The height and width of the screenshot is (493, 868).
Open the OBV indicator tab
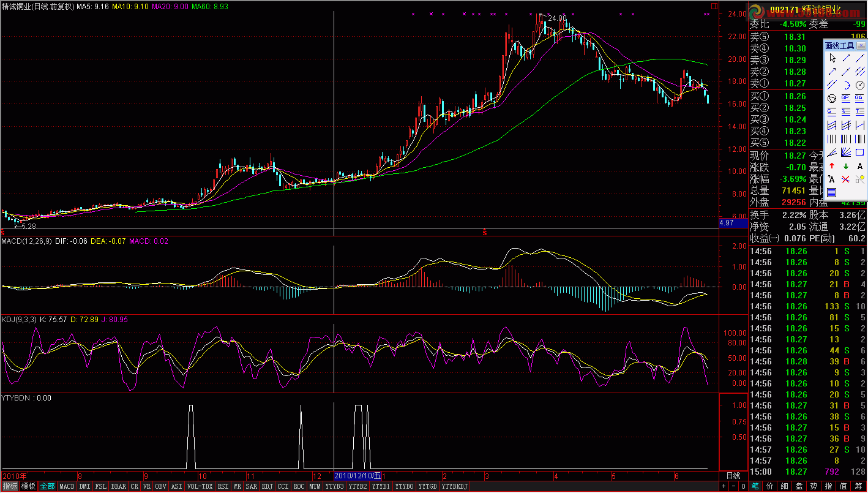coord(161,486)
